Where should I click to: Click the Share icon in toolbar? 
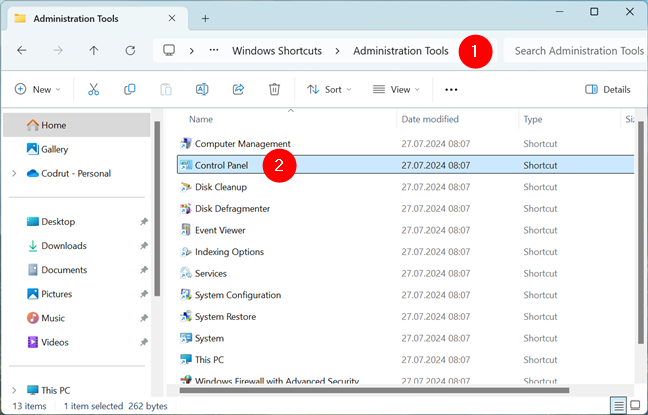(238, 89)
